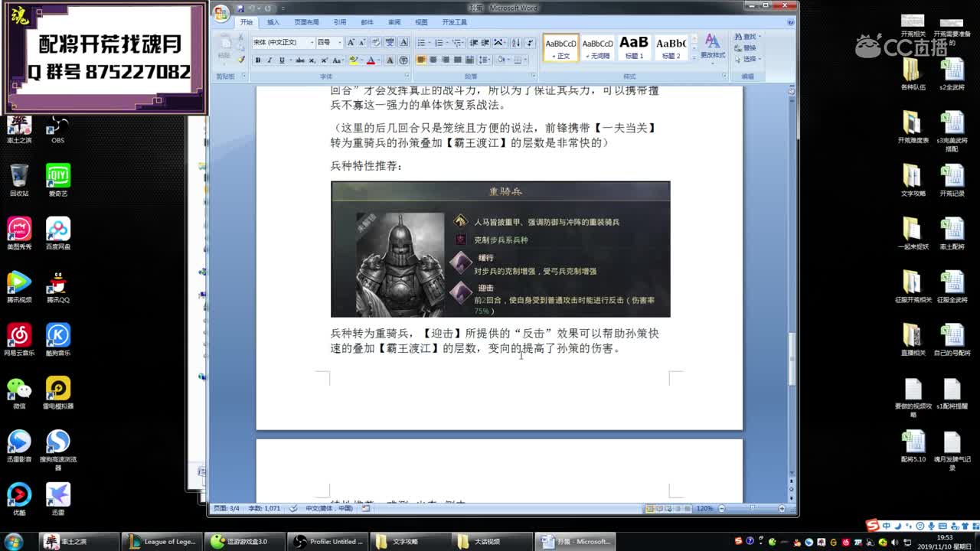Viewport: 980px width, 551px height.
Task: Click the 120% zoom level button
Action: [x=704, y=508]
